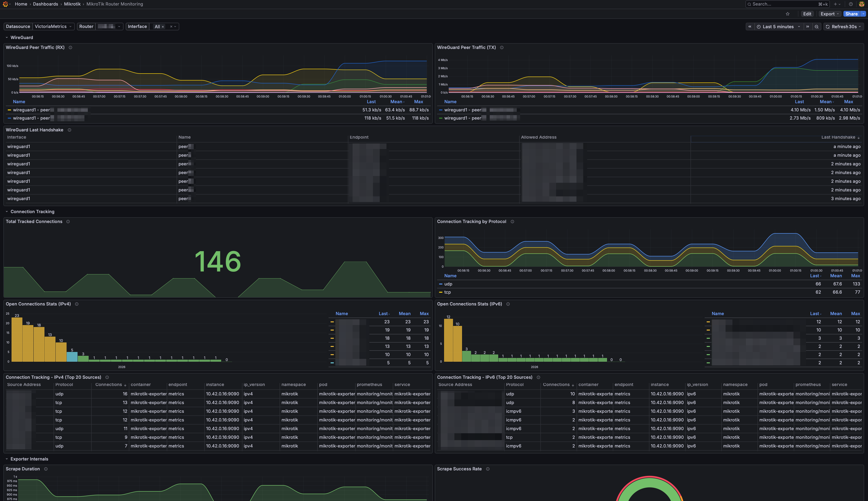
Task: Toggle tcp series in protocol legend
Action: coord(447,292)
